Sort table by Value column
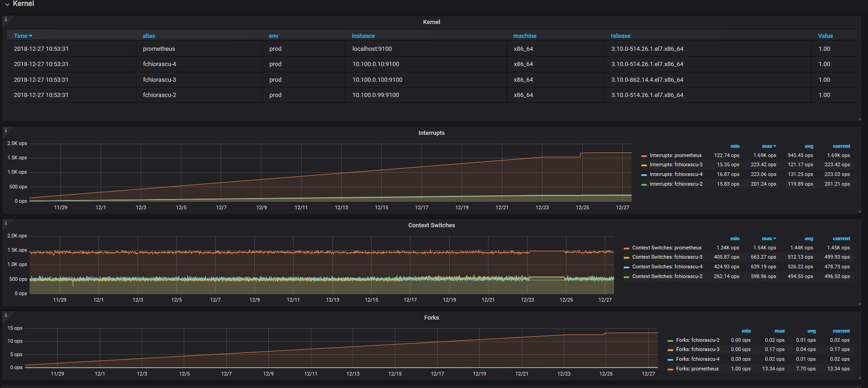This screenshot has height=388, width=868. click(826, 36)
